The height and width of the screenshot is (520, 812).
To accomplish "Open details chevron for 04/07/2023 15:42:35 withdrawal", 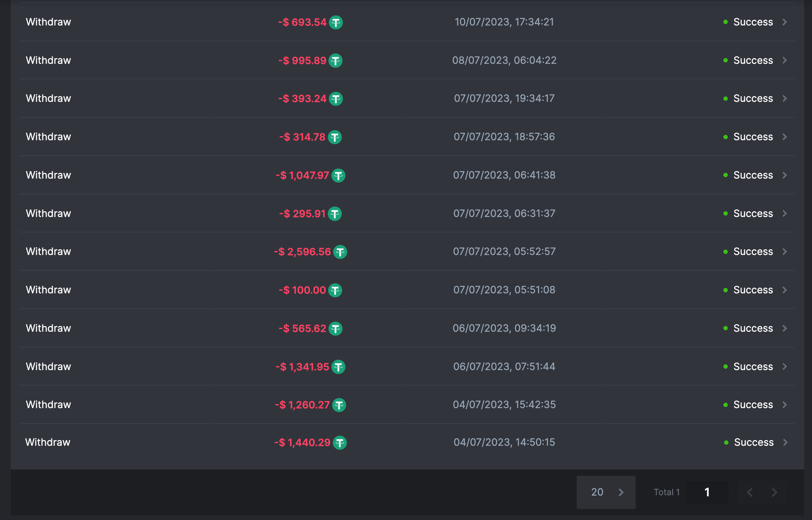I will click(785, 405).
